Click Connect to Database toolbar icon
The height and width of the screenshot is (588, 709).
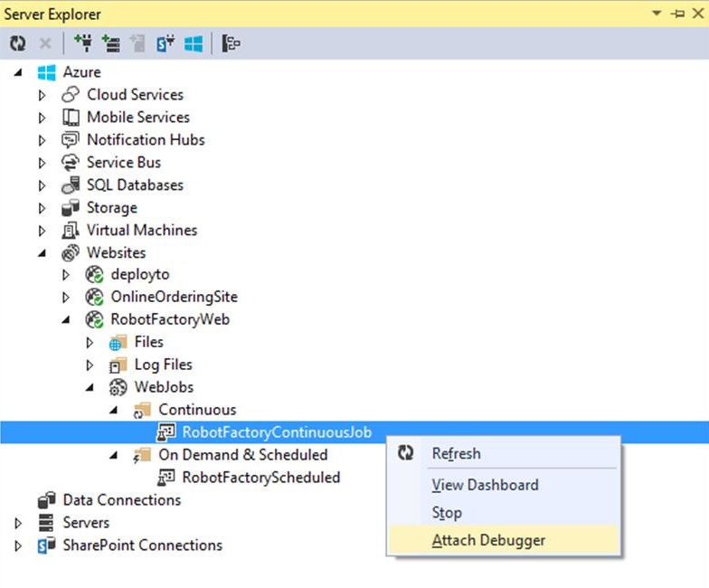(84, 43)
